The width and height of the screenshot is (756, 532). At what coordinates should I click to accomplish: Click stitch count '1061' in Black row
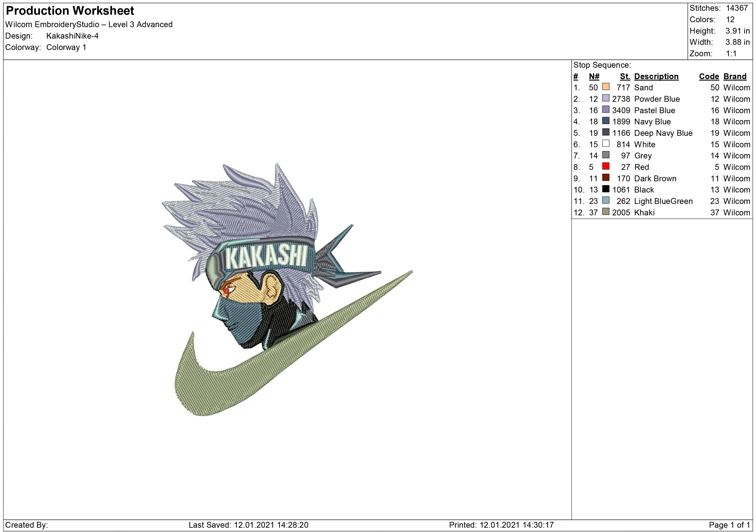(x=621, y=190)
